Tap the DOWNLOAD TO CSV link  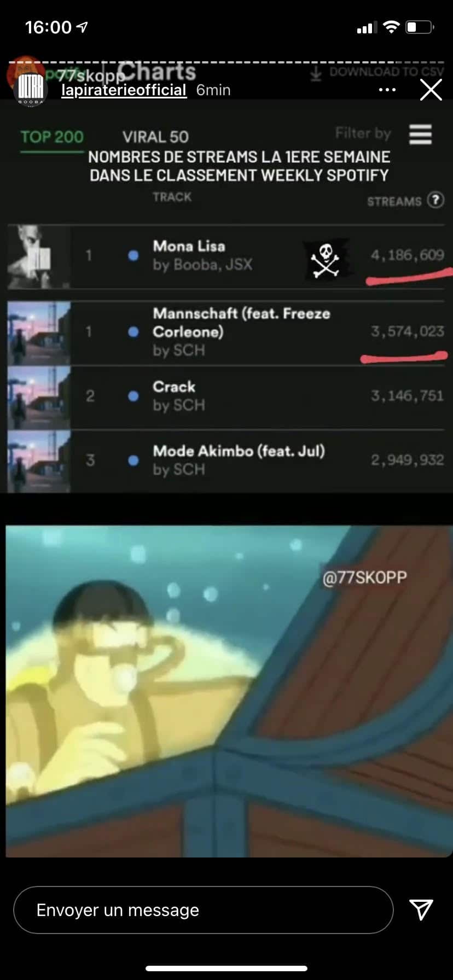pos(386,72)
